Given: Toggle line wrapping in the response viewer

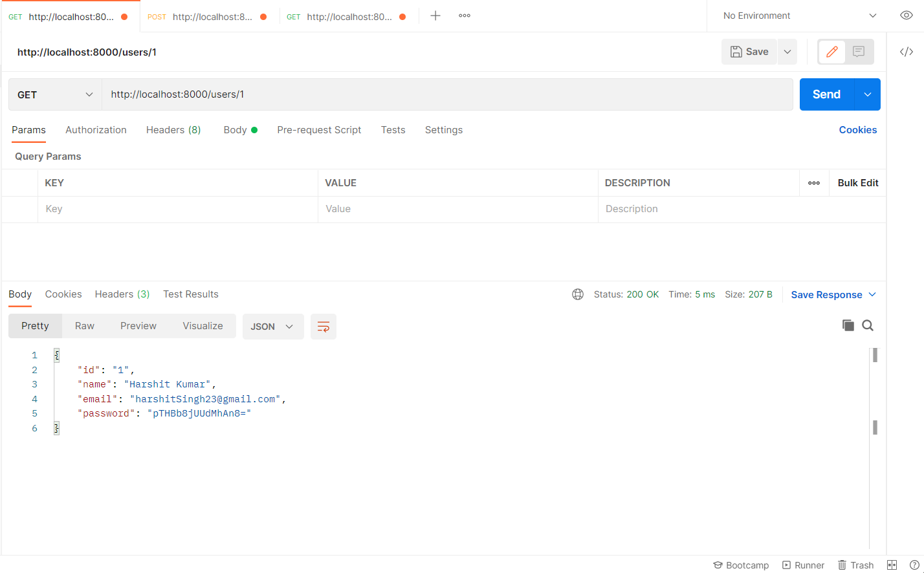Looking at the screenshot, I should point(323,326).
